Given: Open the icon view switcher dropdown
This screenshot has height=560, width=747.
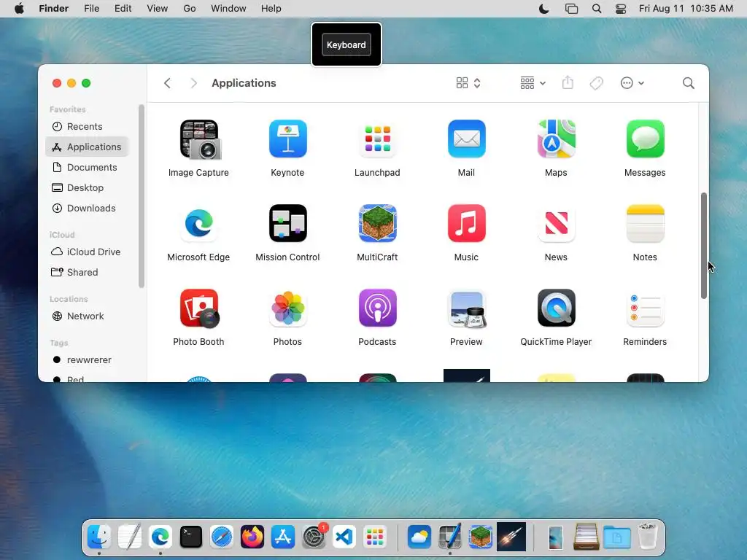Looking at the screenshot, I should (468, 83).
